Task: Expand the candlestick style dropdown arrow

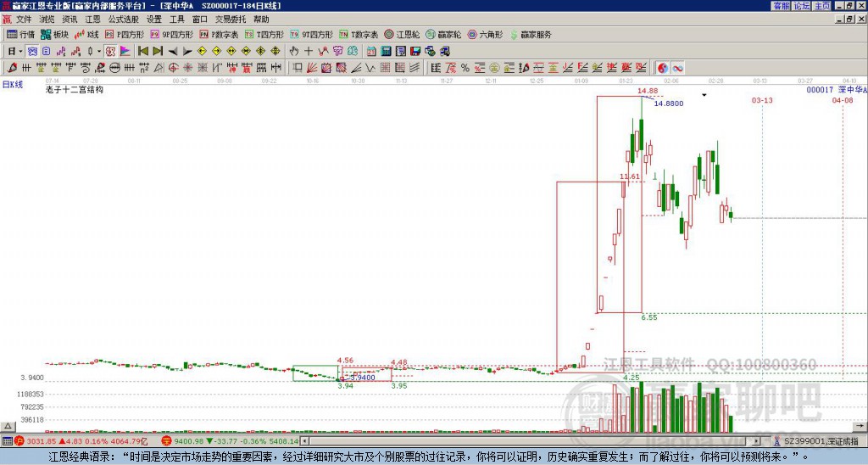Action: (x=99, y=52)
